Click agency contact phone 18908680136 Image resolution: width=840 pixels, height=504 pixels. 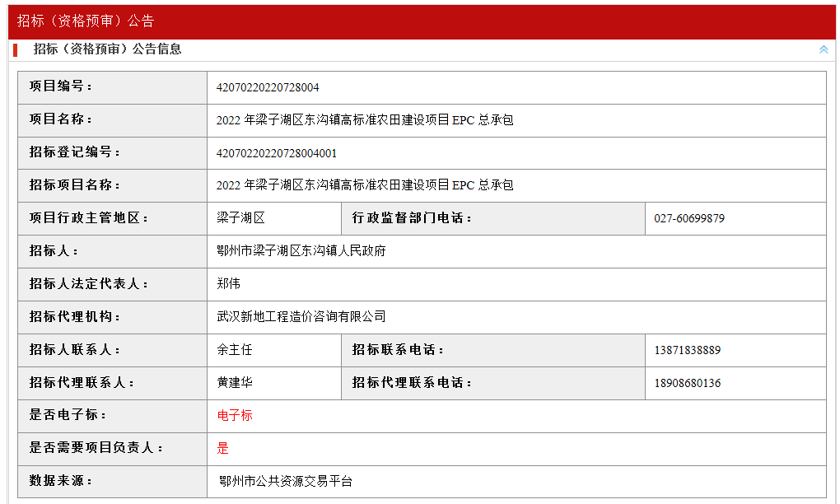coord(688,383)
